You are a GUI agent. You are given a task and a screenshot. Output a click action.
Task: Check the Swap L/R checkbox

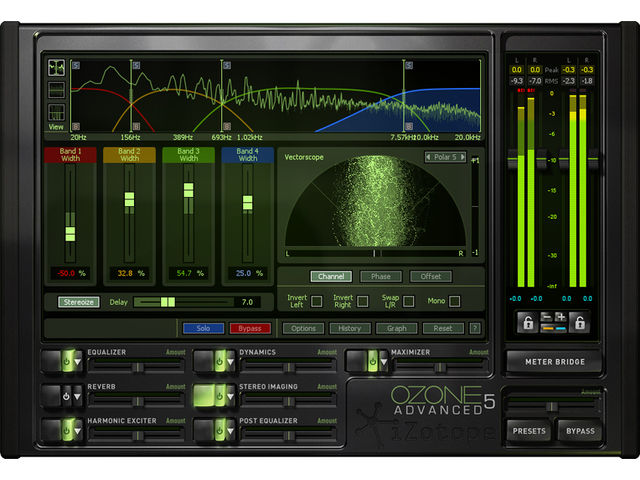coord(409,302)
